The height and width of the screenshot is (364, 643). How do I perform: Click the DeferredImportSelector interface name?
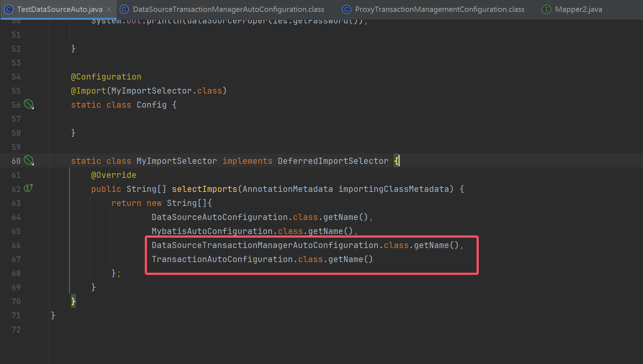pos(333,161)
